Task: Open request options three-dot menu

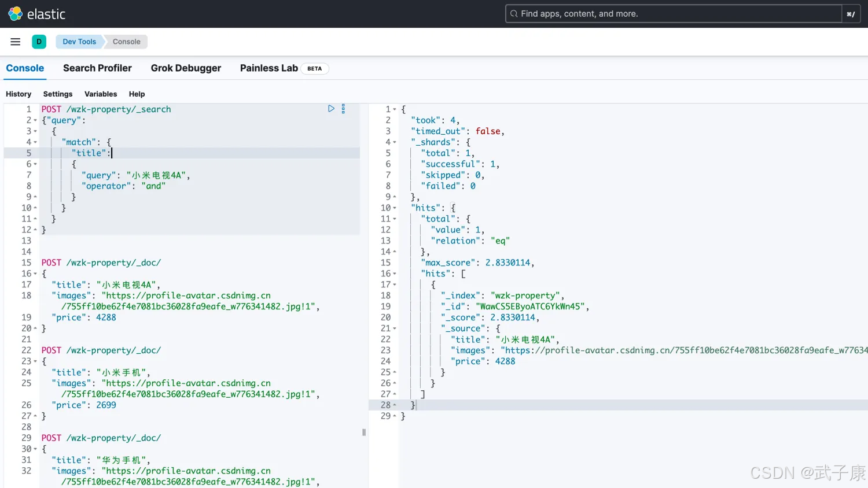Action: coord(343,109)
